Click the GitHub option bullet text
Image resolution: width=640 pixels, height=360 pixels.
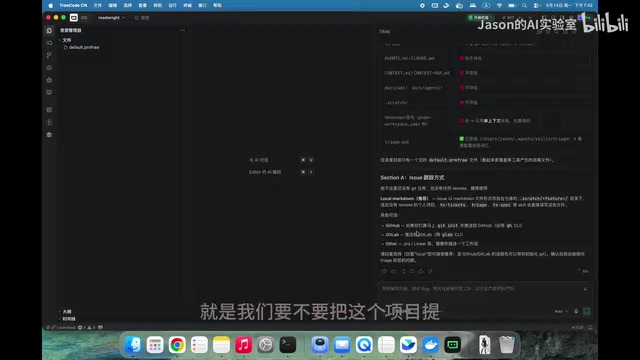pyautogui.click(x=453, y=225)
